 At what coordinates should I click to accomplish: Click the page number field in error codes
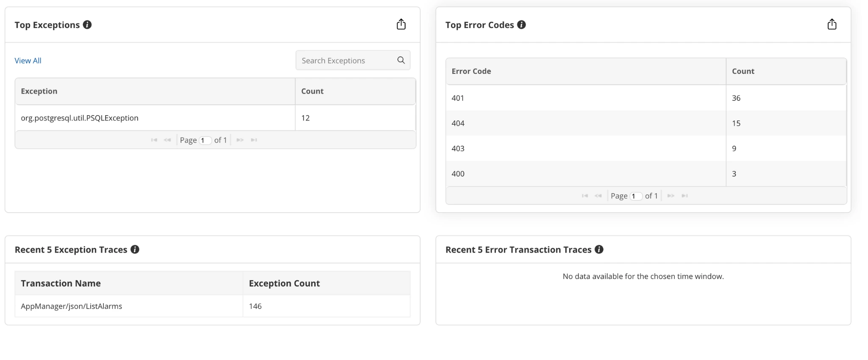point(636,196)
